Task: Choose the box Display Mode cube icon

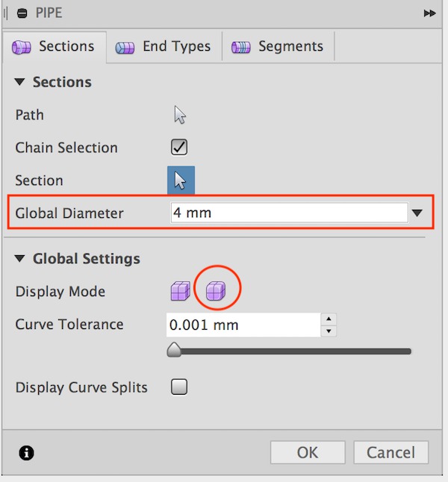Action: tap(180, 291)
